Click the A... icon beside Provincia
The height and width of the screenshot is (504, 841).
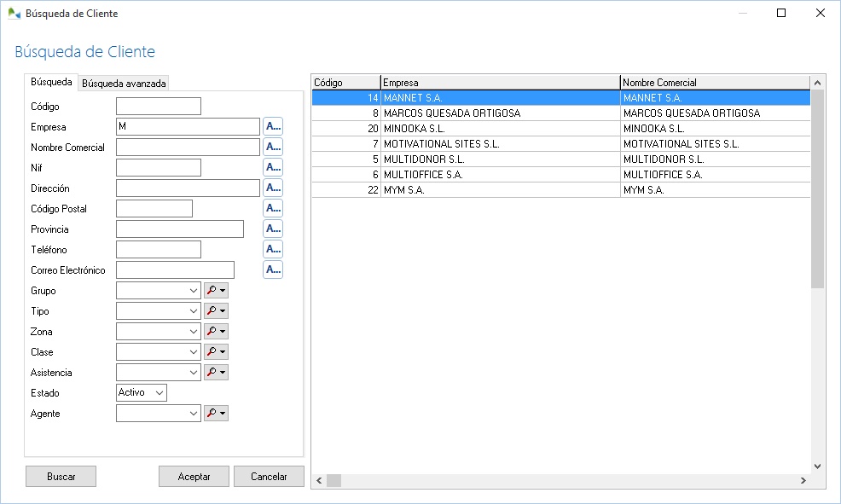[272, 228]
